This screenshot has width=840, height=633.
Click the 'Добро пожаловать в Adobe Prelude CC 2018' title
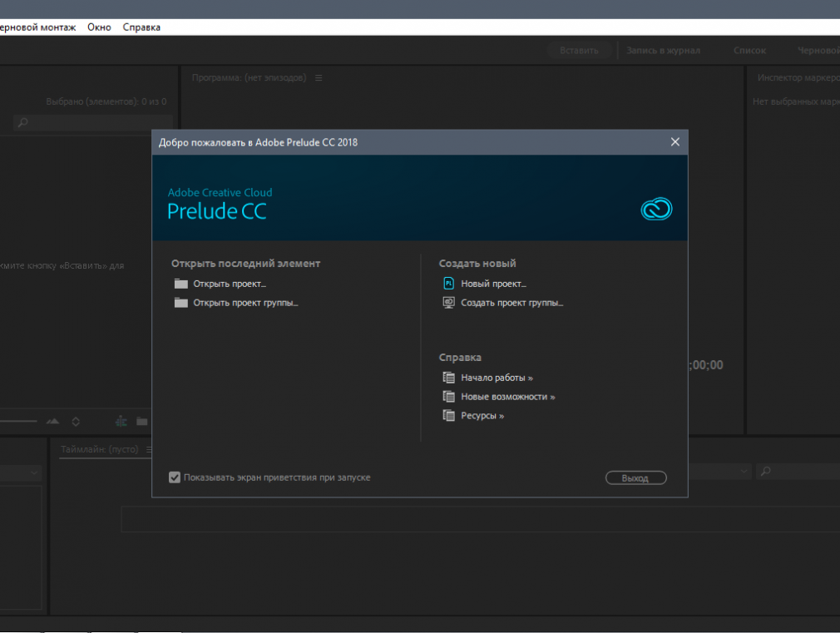pyautogui.click(x=258, y=142)
